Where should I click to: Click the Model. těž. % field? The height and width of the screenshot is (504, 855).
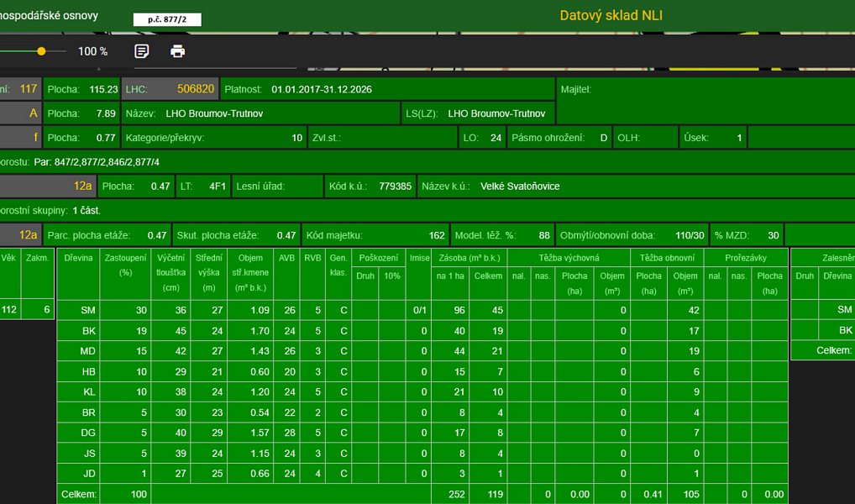click(503, 235)
